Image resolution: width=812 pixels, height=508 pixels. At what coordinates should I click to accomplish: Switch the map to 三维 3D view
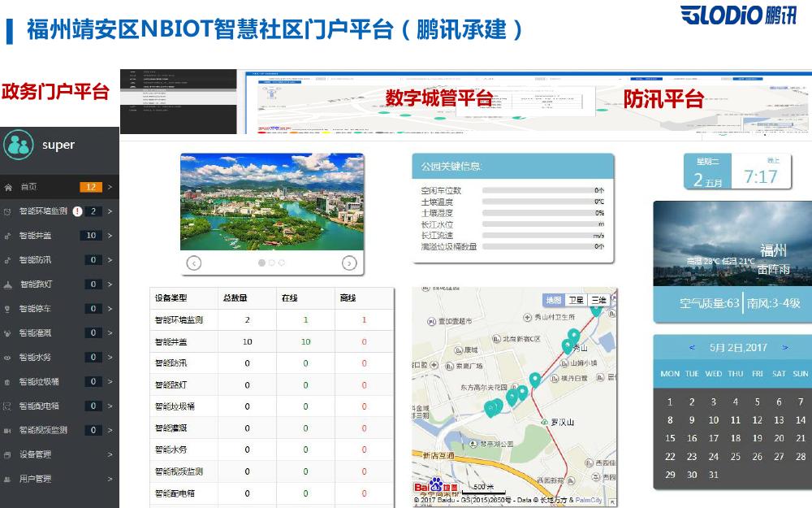[598, 300]
